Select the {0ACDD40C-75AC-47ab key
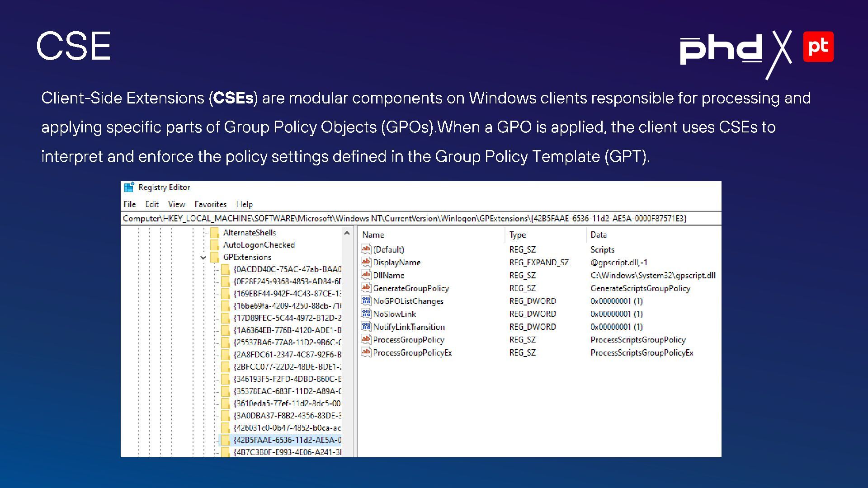The height and width of the screenshot is (488, 868). coord(287,269)
